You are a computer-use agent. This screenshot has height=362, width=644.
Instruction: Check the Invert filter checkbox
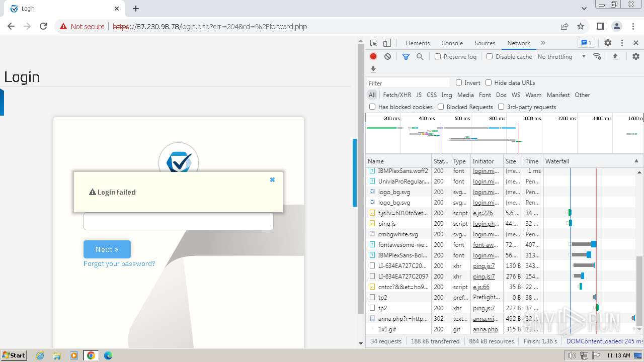coord(459,82)
